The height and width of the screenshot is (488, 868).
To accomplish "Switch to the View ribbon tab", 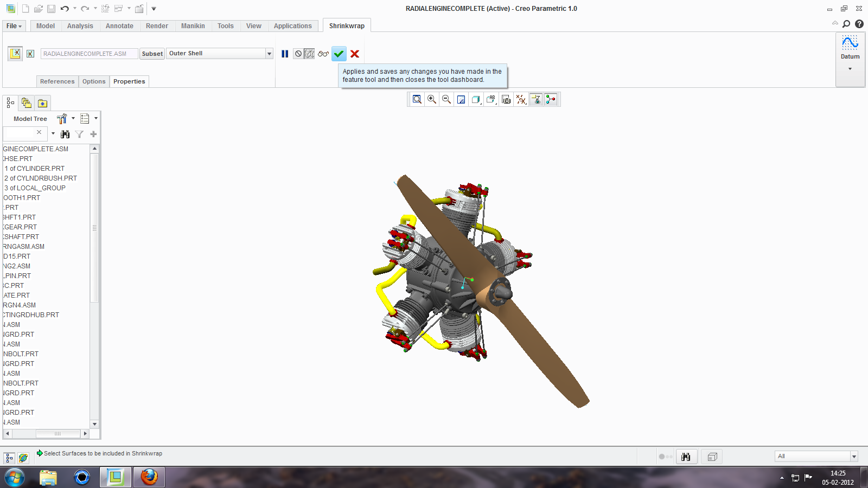I will point(254,26).
